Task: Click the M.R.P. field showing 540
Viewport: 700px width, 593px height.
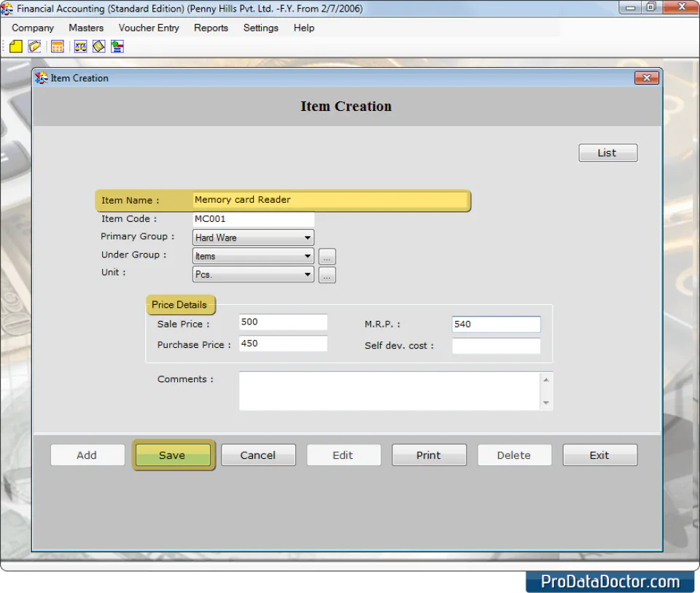Action: coord(496,324)
